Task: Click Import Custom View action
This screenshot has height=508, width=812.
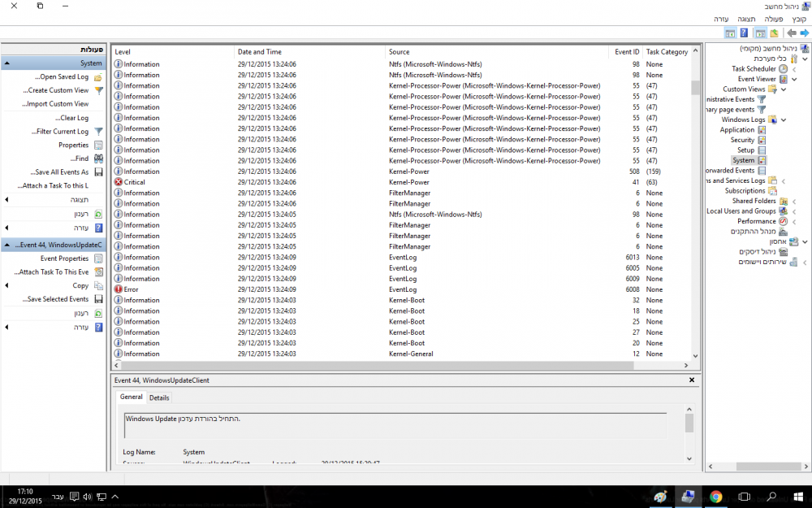Action: pos(55,104)
